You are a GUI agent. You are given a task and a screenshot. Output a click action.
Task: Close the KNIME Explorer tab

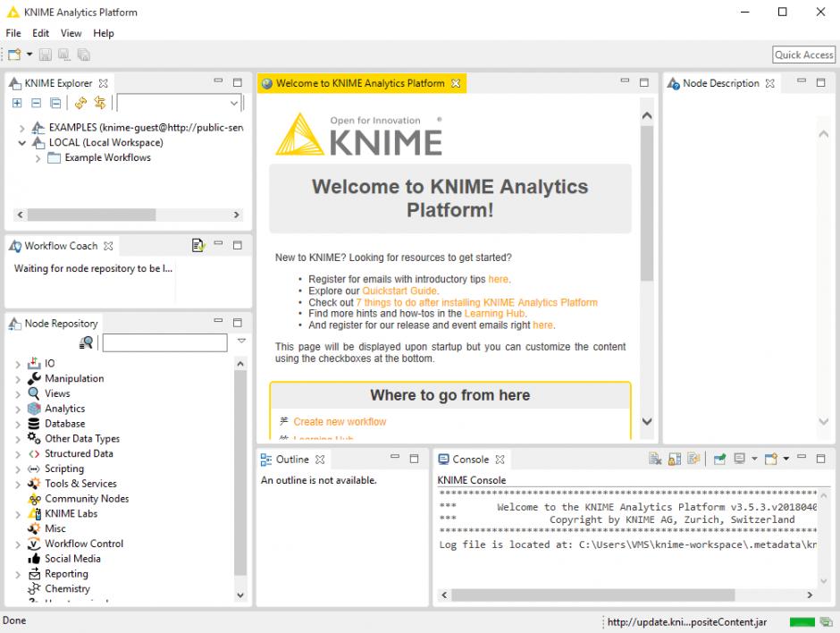pyautogui.click(x=104, y=84)
